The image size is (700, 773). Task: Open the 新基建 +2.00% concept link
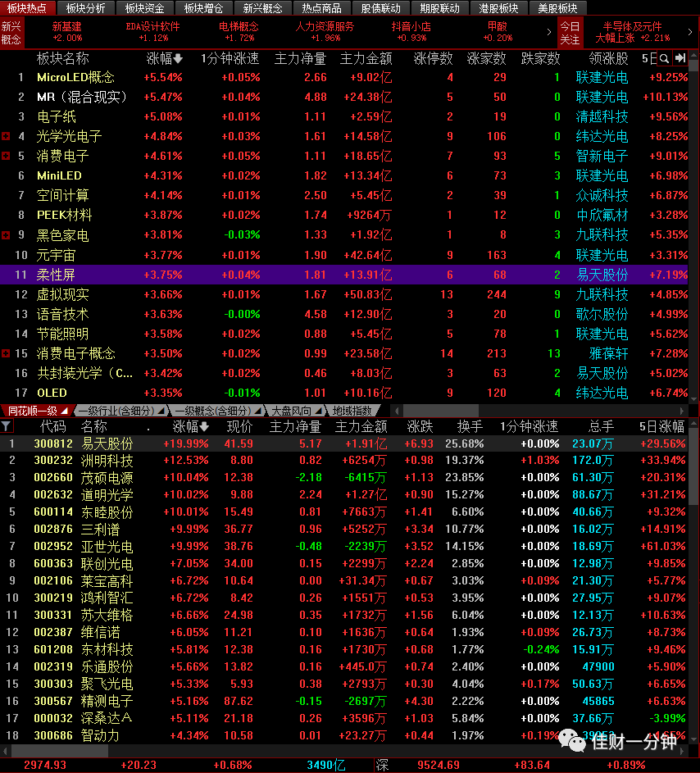(x=67, y=32)
